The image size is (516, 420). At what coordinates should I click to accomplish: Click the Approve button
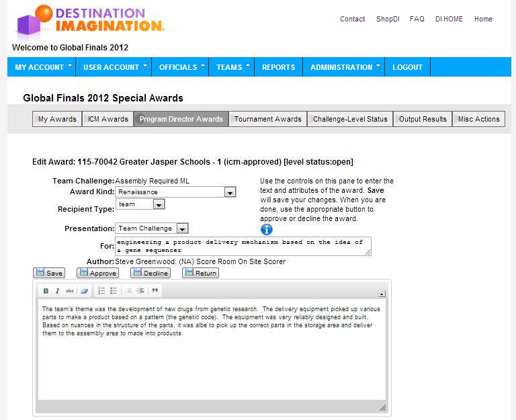click(97, 273)
